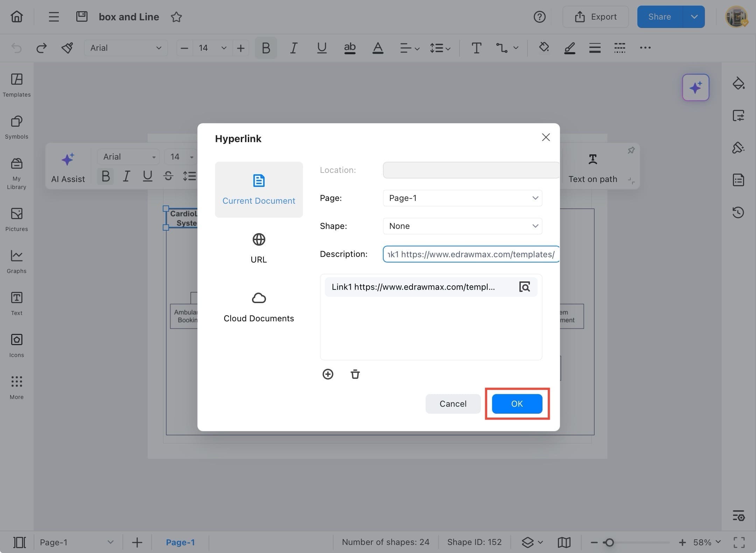Toggle Underline in the top toolbar
756x553 pixels.
(322, 48)
